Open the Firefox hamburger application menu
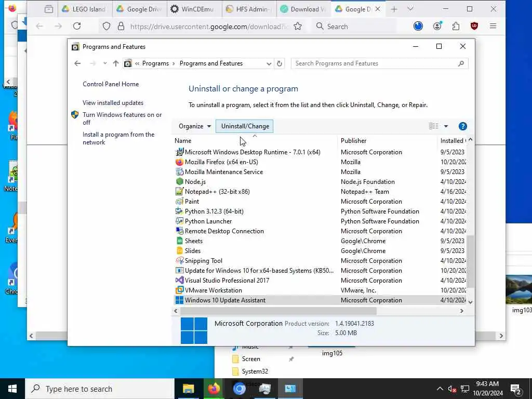 point(493,26)
